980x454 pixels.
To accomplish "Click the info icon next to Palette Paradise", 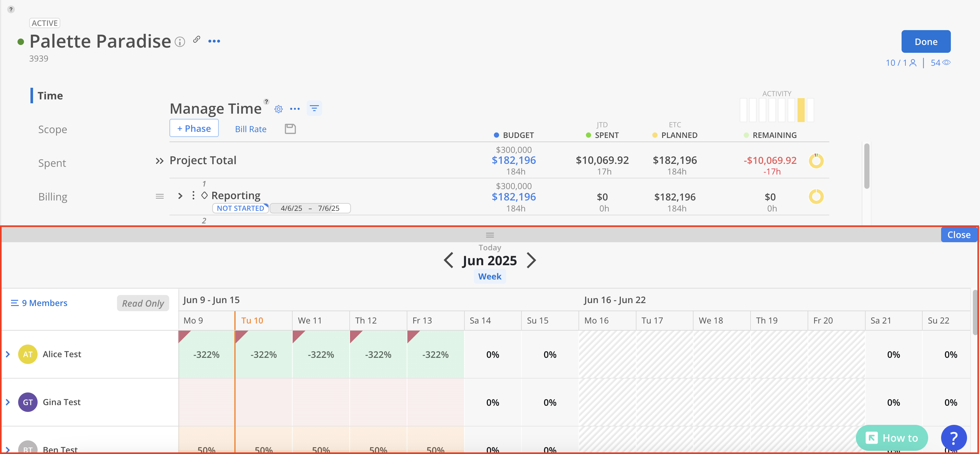I will tap(180, 42).
